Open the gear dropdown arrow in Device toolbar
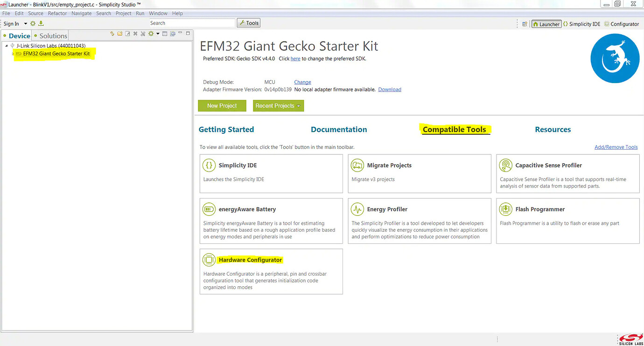The image size is (644, 346). [158, 33]
